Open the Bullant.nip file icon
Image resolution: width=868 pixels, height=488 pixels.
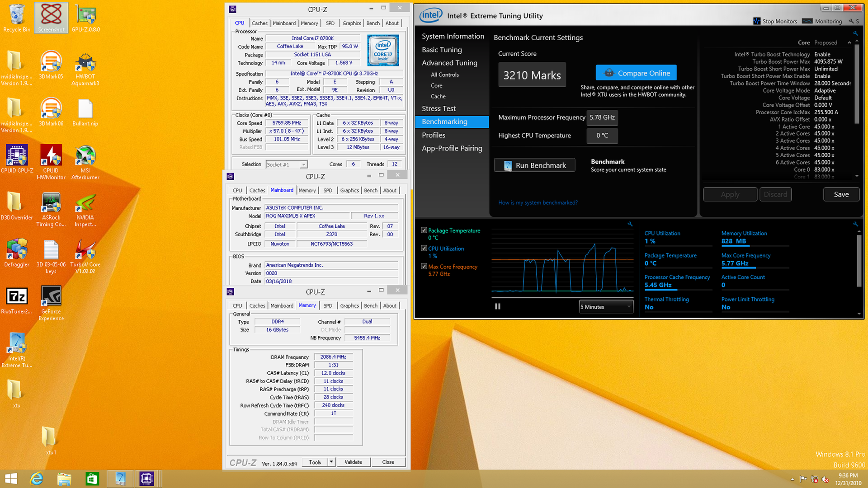(85, 112)
